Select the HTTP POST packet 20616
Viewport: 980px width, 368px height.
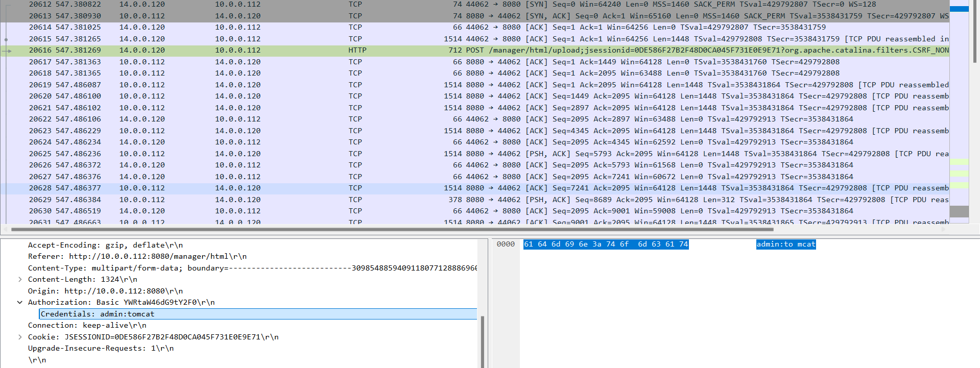[x=475, y=50]
